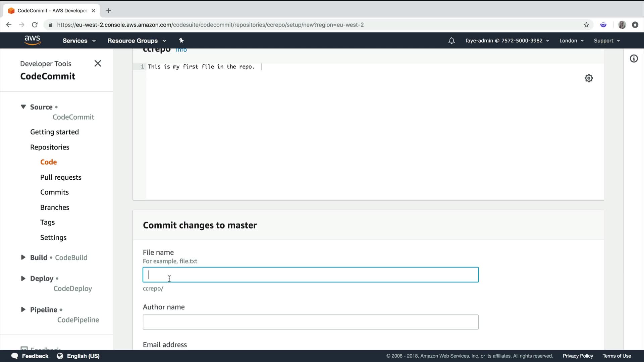
Task: Expand the Pipeline CodePipeline section
Action: tap(23, 309)
